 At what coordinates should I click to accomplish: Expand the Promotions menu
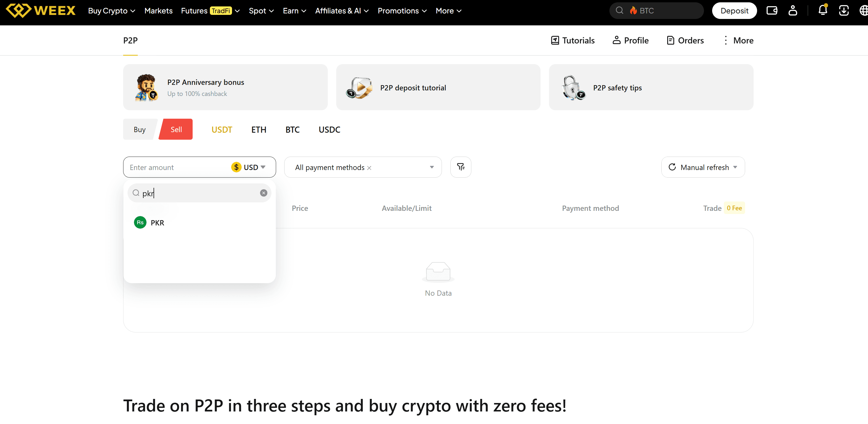402,11
